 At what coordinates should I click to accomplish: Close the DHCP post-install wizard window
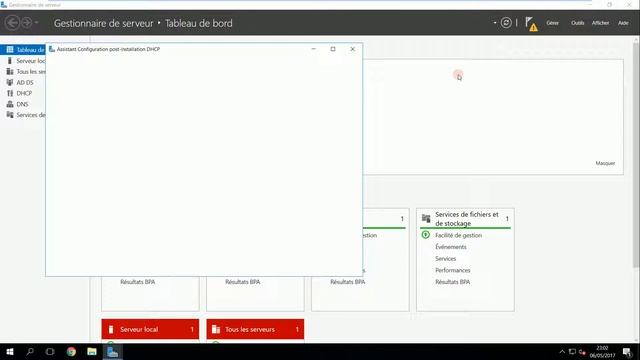coord(353,49)
